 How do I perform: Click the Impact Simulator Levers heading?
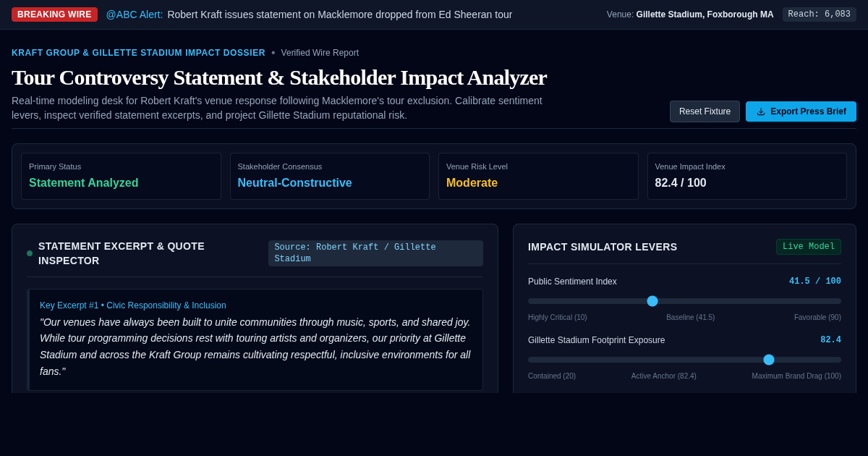pyautogui.click(x=603, y=247)
